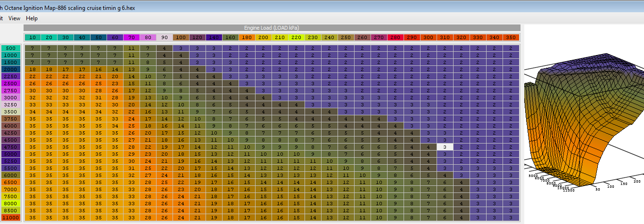Screen dimensions: 644x224
Task: Select the 10 kPa load column header
Action: click(x=33, y=37)
